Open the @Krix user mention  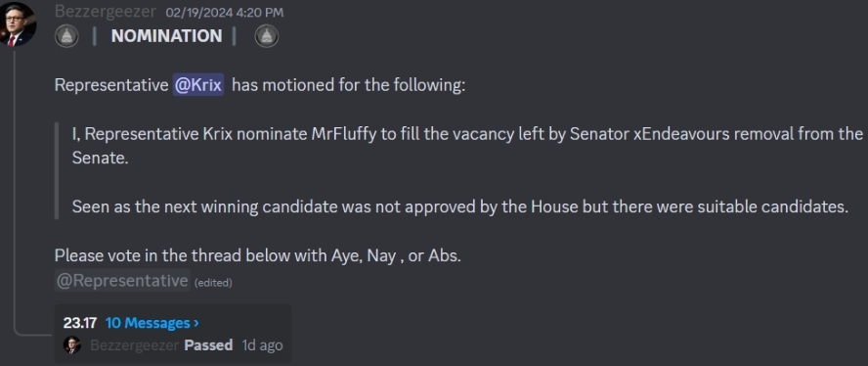tap(198, 85)
